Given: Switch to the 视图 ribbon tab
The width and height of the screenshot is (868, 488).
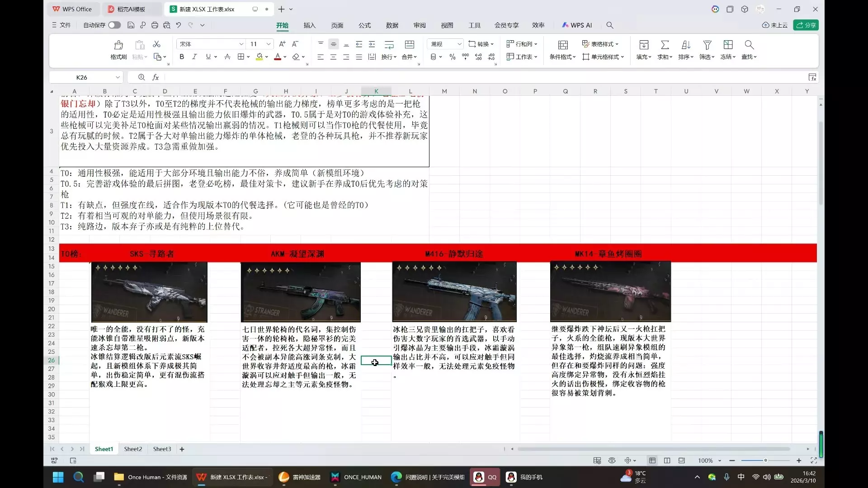Looking at the screenshot, I should 447,25.
